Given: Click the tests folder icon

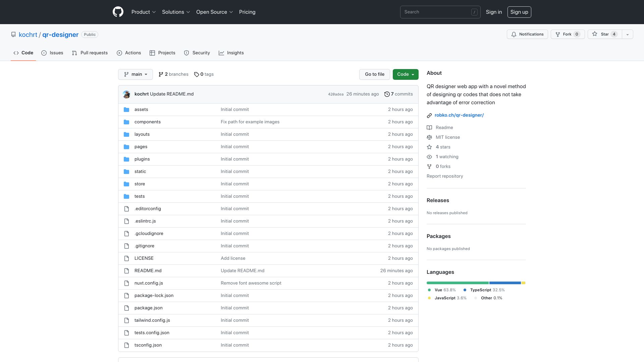Looking at the screenshot, I should point(126,196).
